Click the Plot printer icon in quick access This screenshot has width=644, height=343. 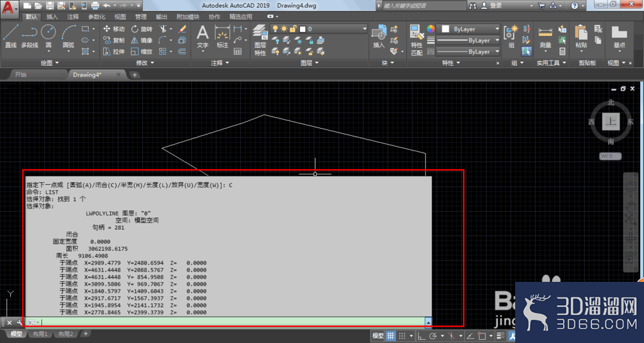click(x=95, y=6)
